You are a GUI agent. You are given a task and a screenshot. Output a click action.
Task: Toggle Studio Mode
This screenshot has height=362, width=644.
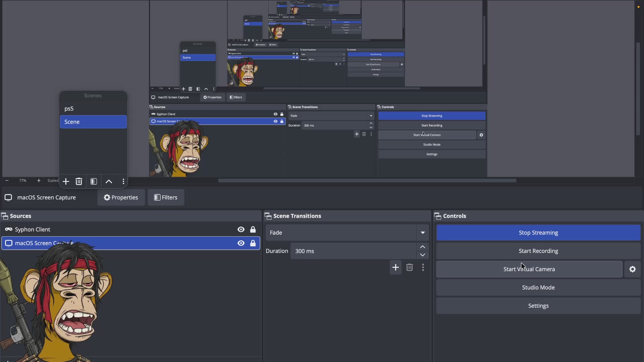coord(538,288)
